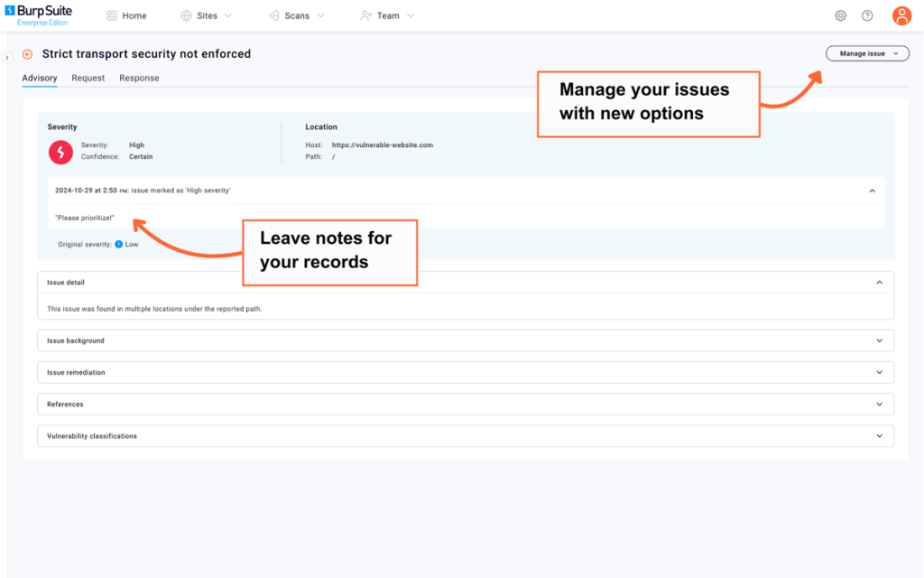This screenshot has width=924, height=578.
Task: Expand the Vulnerability classifications section
Action: [466, 436]
